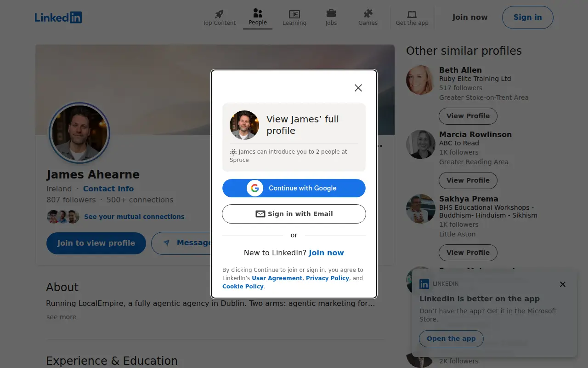Click James Ahearne's profile photo

click(79, 133)
